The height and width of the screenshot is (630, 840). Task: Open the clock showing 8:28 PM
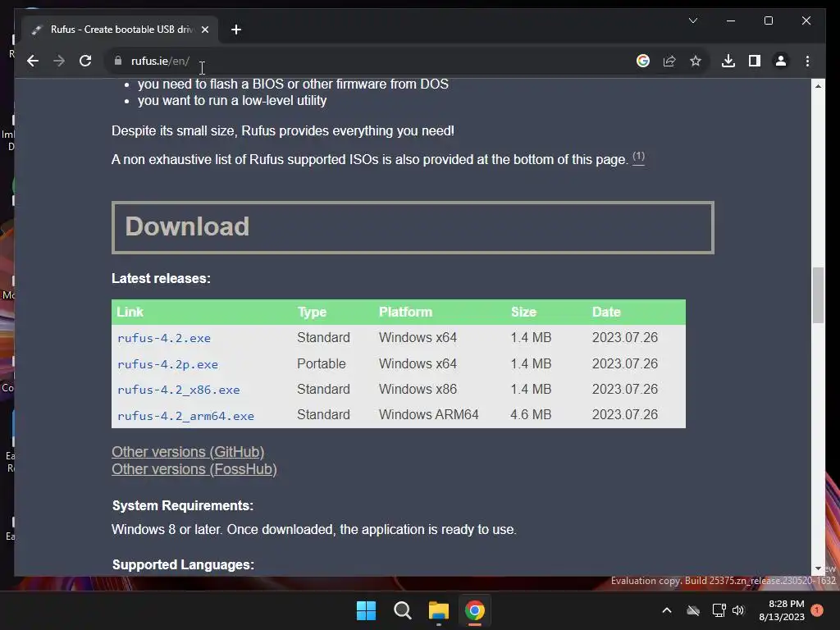click(782, 610)
